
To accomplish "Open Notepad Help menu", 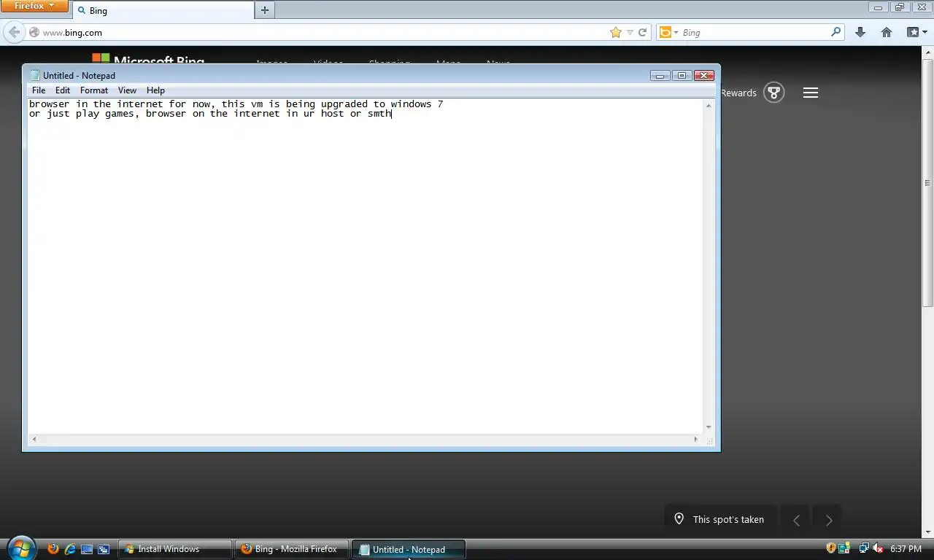I will (155, 90).
